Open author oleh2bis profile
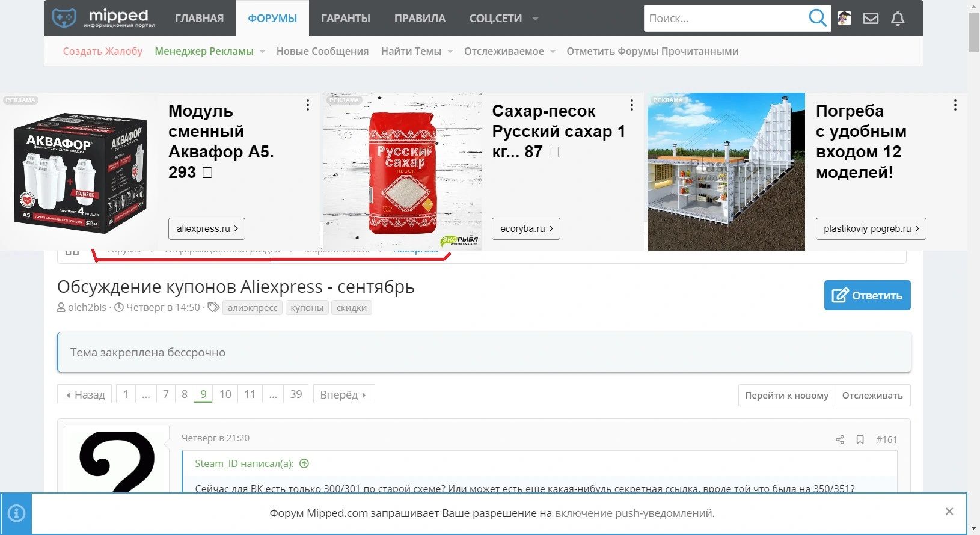980x535 pixels. point(87,307)
